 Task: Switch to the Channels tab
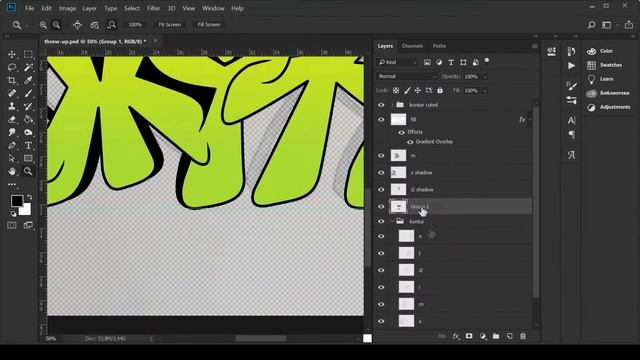click(x=412, y=46)
